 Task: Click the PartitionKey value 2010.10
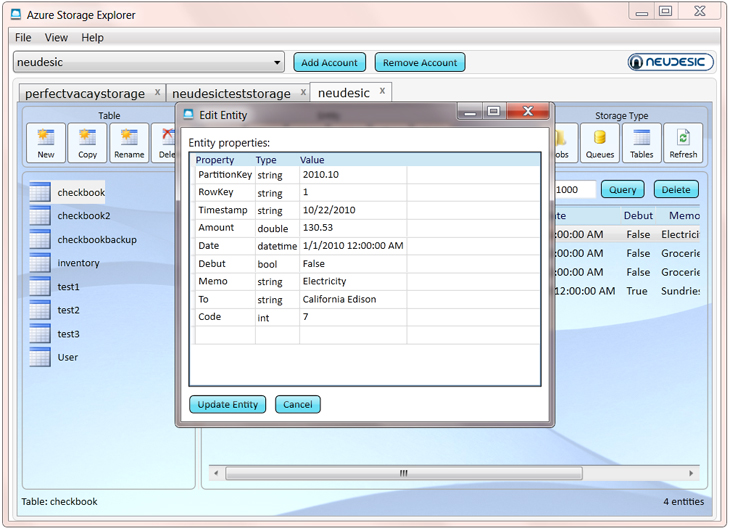[x=321, y=175]
